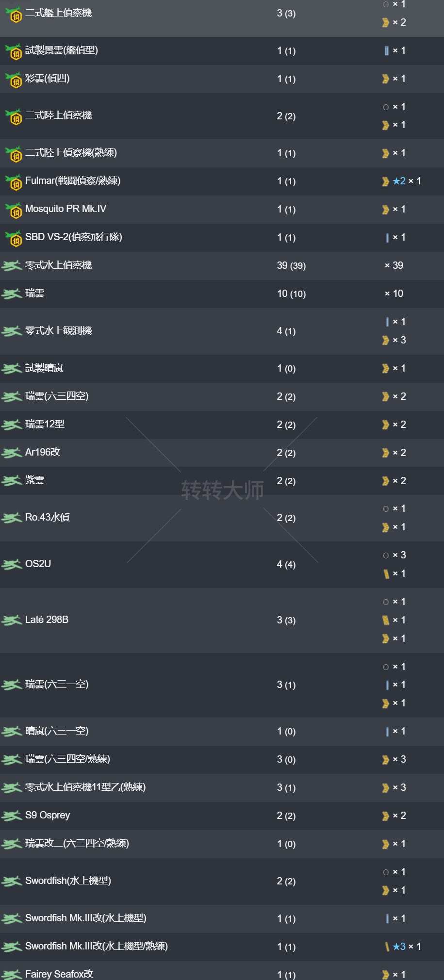Viewport: 444px width, 980px height.
Task: Click the seaplane icon beside S9 Osprey
Action: [11, 816]
